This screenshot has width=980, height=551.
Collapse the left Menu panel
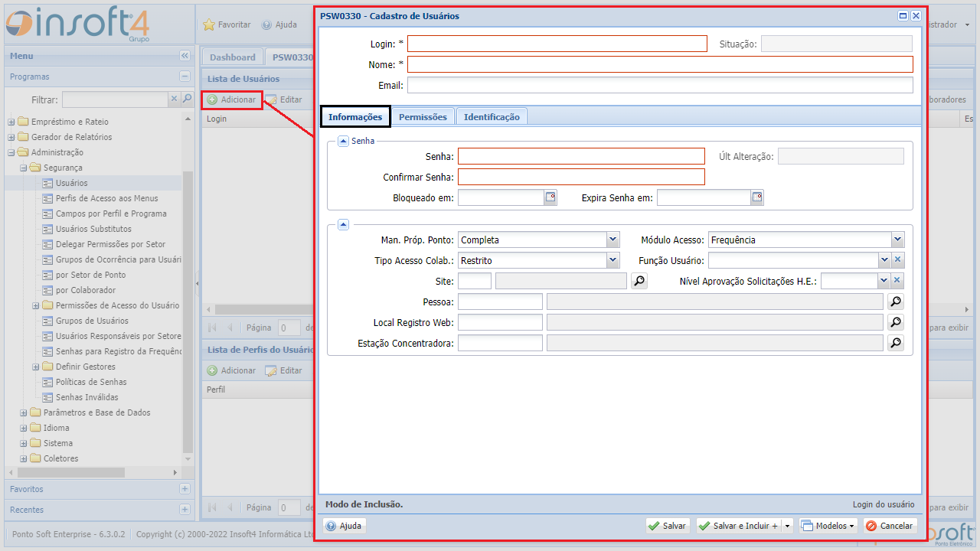click(x=185, y=56)
